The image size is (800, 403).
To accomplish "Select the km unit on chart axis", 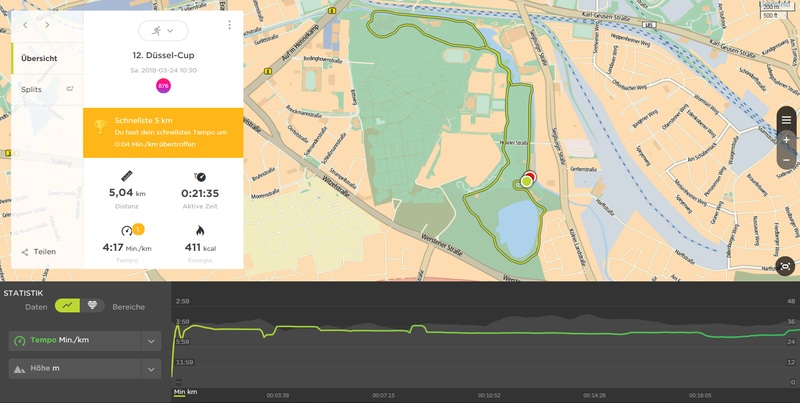I will (x=191, y=392).
